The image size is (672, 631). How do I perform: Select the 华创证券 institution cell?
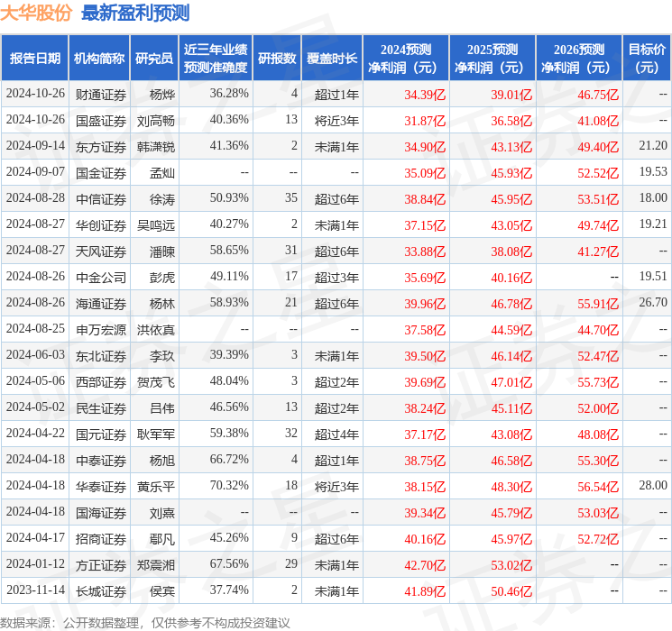tap(101, 224)
